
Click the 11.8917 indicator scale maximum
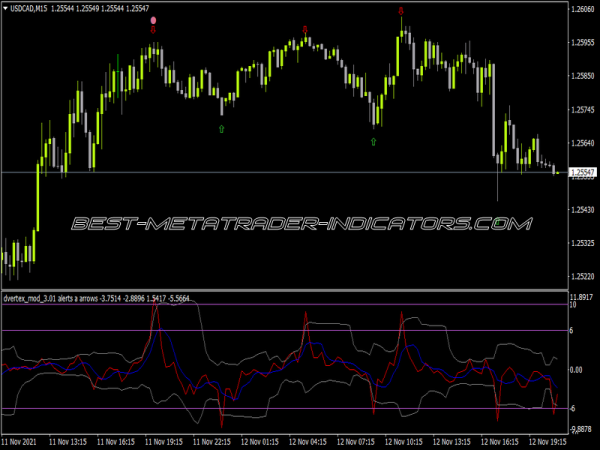click(x=581, y=297)
